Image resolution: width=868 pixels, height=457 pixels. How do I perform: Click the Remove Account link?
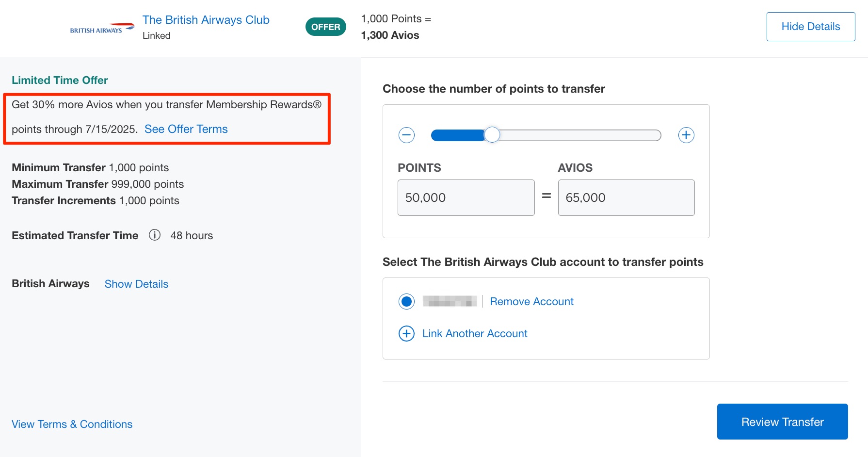click(531, 301)
